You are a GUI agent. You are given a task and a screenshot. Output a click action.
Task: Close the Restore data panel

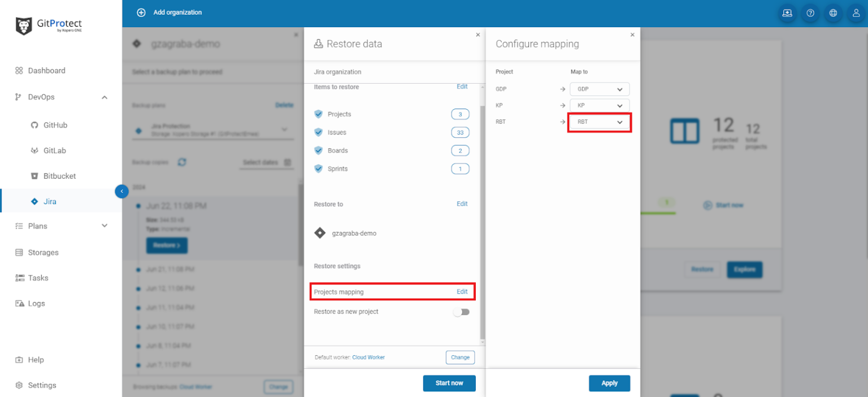478,34
